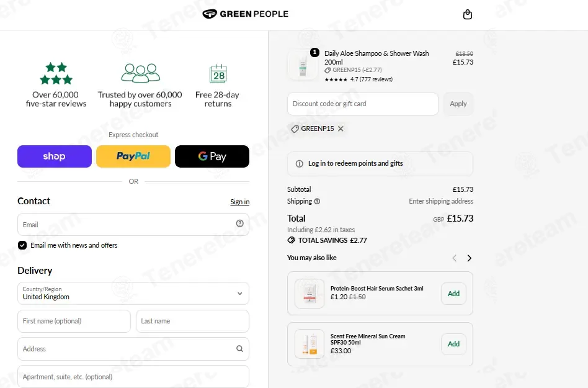Viewport: 588px width, 388px height.
Task: Click the email help question mark icon
Action: (x=239, y=223)
